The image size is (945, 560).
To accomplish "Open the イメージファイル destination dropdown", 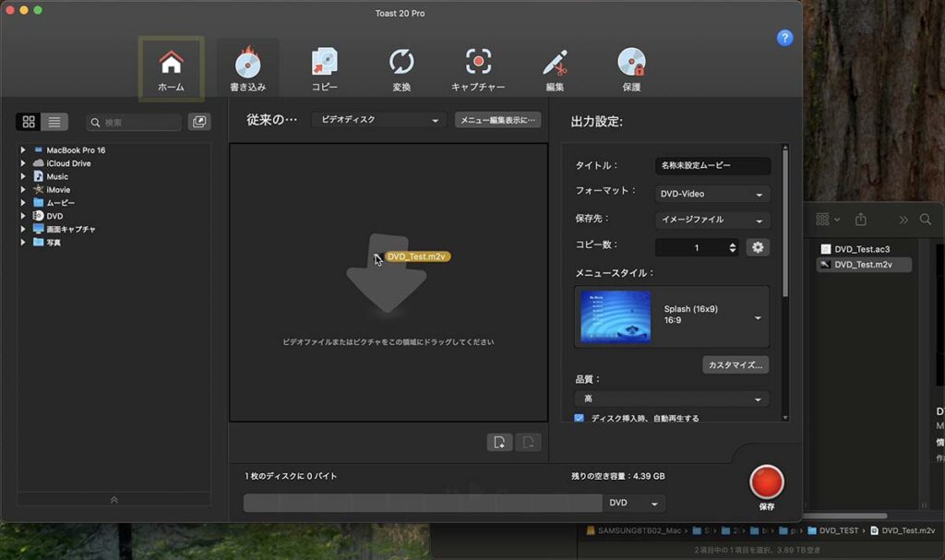I will point(712,220).
